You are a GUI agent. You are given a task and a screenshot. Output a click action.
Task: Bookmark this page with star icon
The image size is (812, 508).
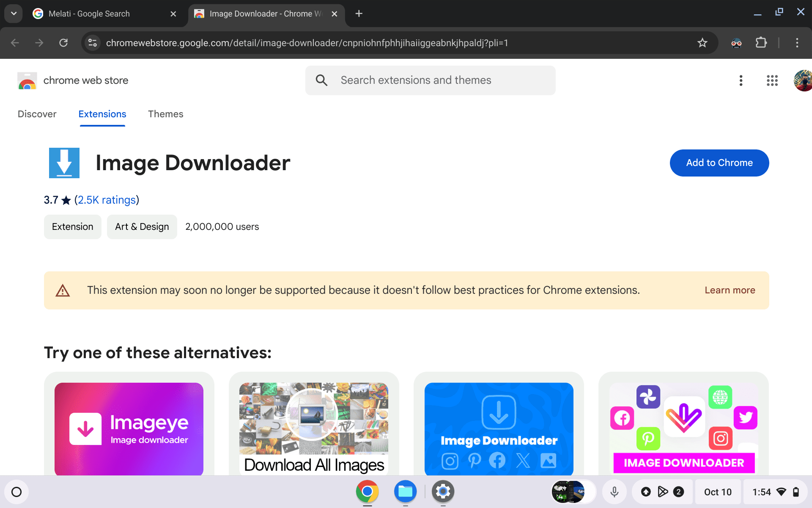click(702, 43)
